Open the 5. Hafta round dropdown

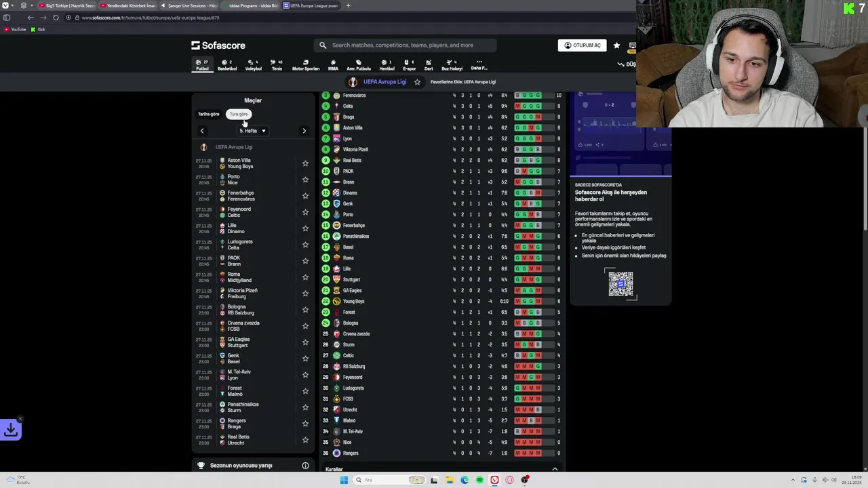252,131
